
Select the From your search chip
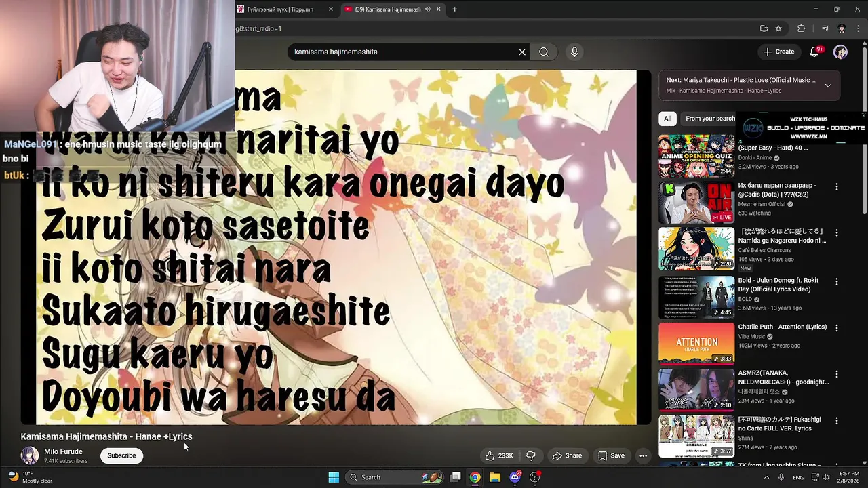(709, 119)
